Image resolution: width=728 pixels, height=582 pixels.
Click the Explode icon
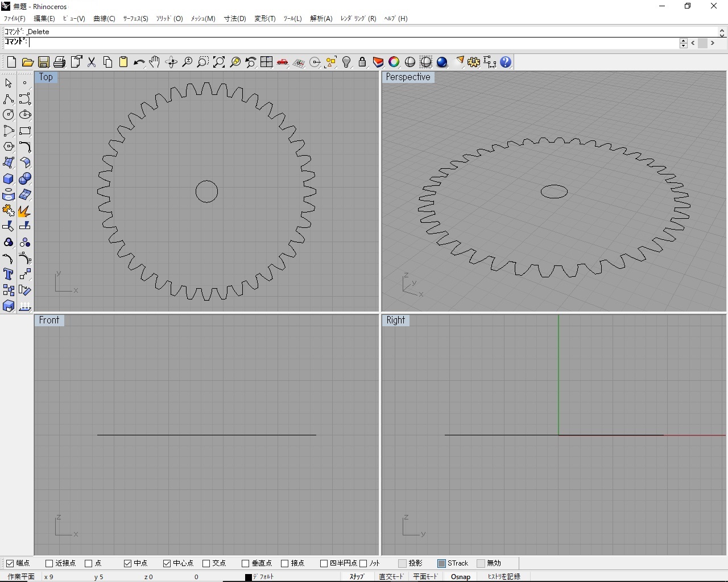tap(24, 211)
